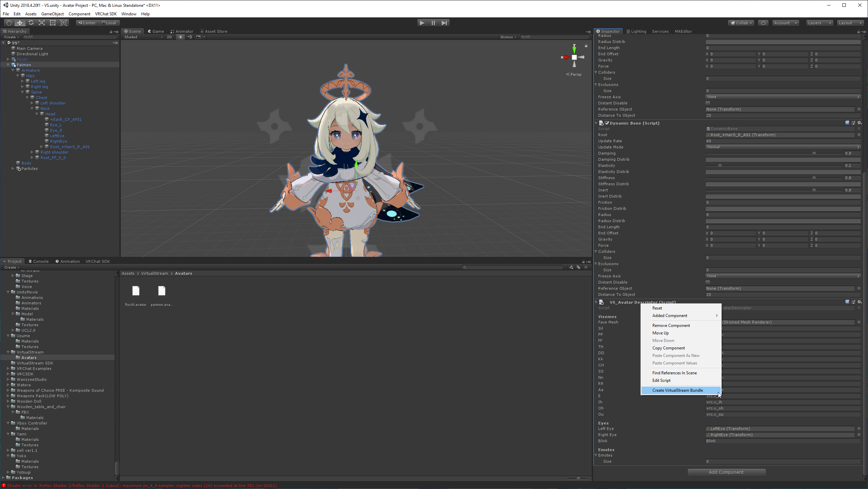Select the Scale tool icon
The image size is (868, 489).
coord(42,23)
